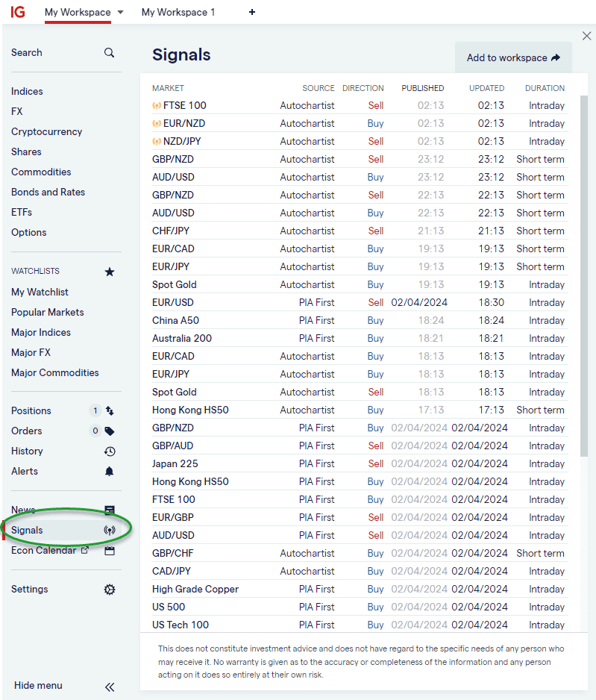Open My Watchlist
Image resolution: width=596 pixels, height=700 pixels.
40,293
